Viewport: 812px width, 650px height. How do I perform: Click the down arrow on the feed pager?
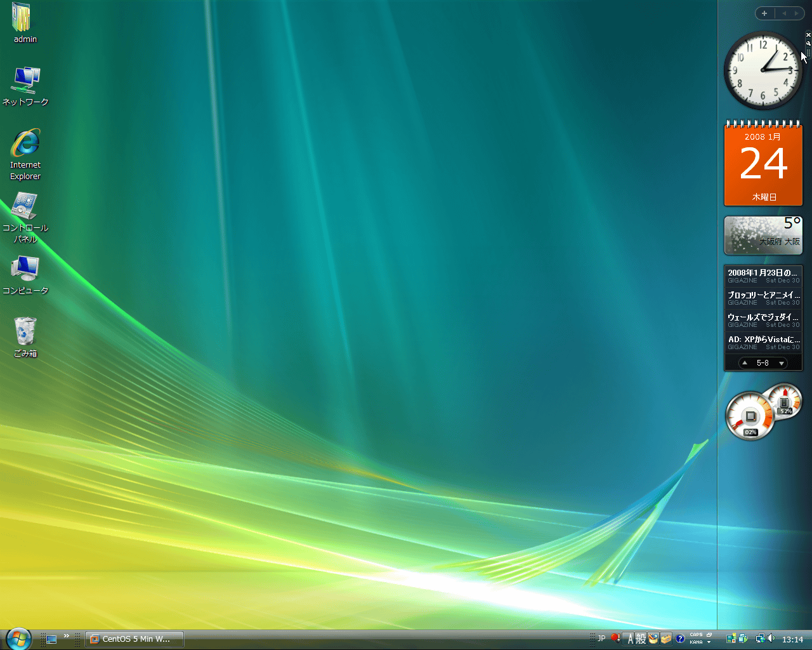pyautogui.click(x=782, y=362)
